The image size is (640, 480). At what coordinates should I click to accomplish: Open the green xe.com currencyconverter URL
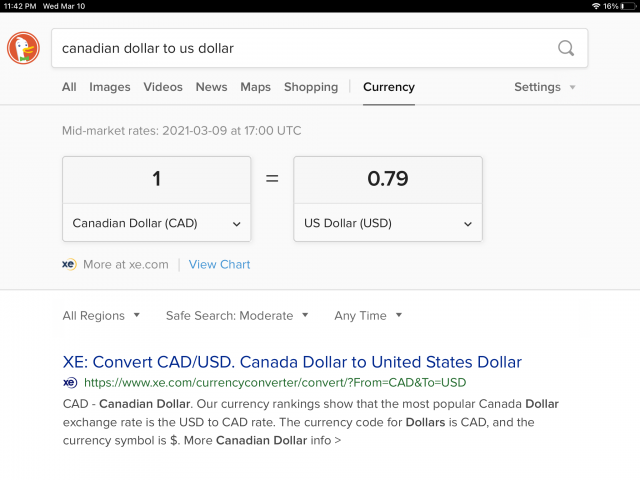pyautogui.click(x=275, y=382)
